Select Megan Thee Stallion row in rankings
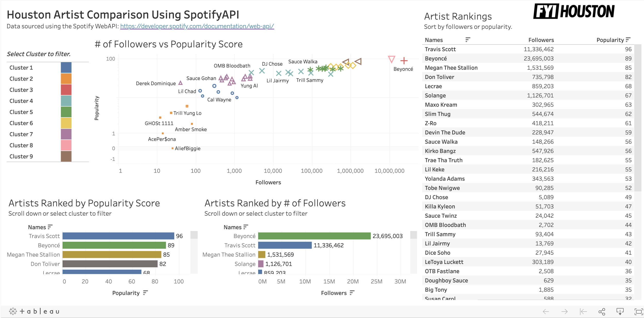 tap(528, 68)
